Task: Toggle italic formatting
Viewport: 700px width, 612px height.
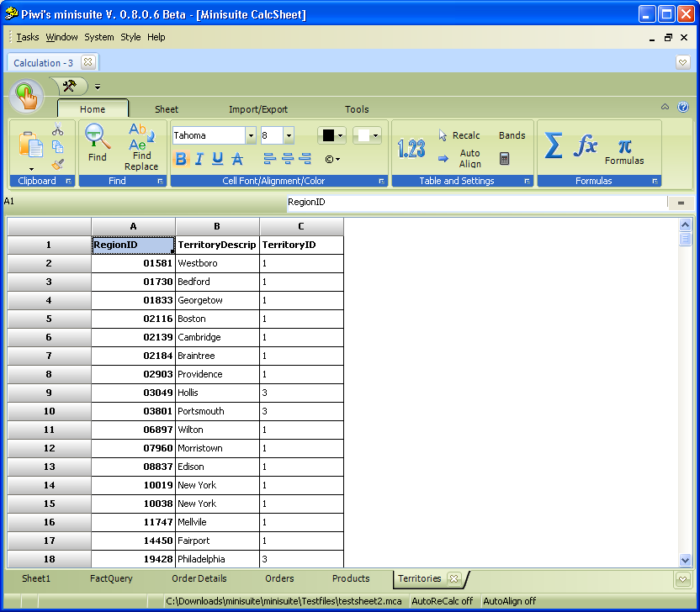Action: pyautogui.click(x=199, y=159)
